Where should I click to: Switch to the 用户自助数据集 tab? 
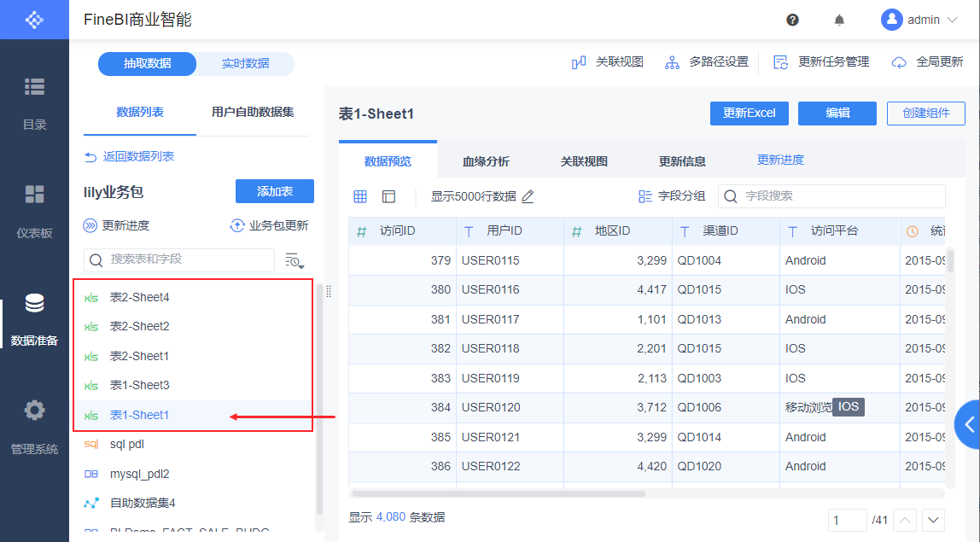click(x=253, y=112)
